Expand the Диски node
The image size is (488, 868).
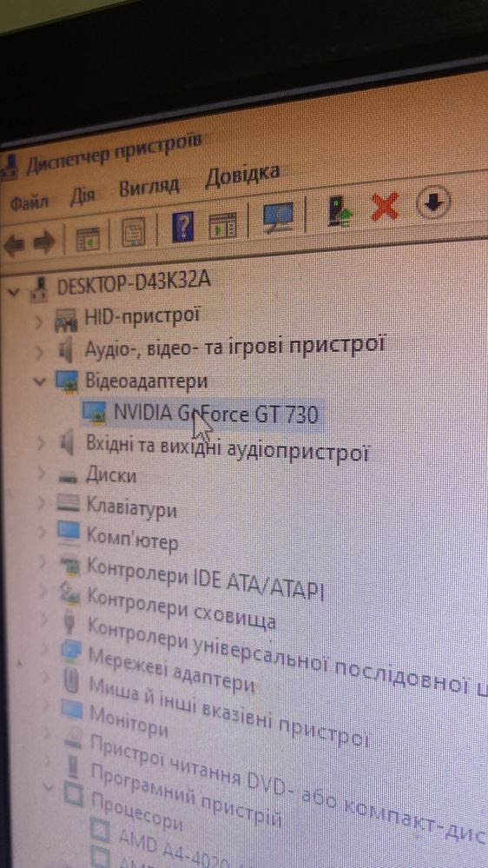coord(41,474)
